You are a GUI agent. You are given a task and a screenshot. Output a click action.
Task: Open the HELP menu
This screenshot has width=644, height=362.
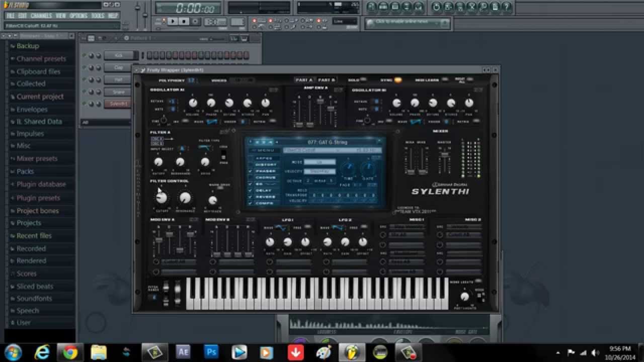[113, 16]
